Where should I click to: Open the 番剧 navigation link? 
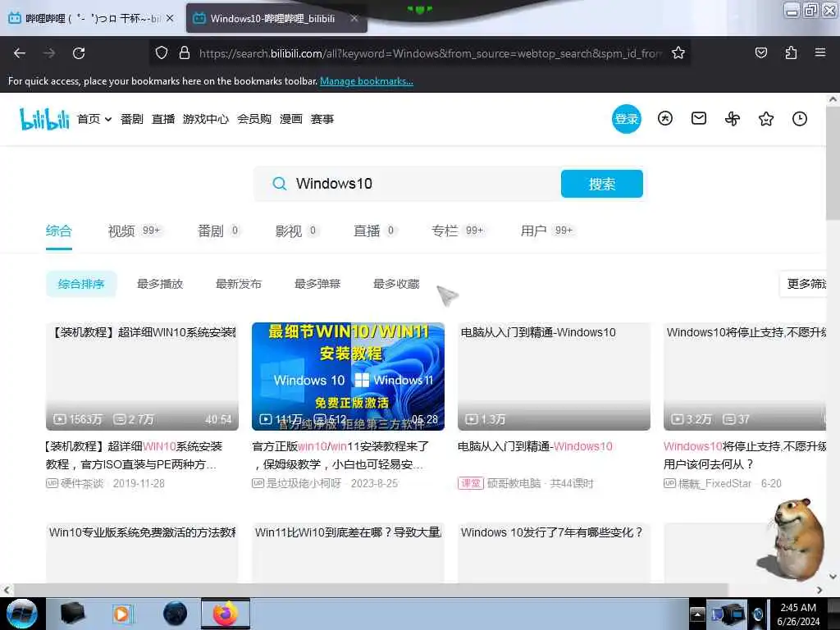pyautogui.click(x=132, y=119)
